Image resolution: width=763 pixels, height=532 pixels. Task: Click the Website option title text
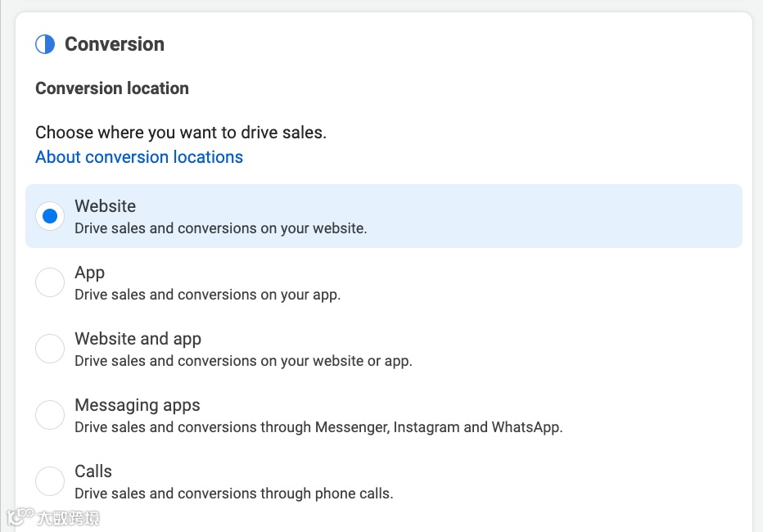105,206
